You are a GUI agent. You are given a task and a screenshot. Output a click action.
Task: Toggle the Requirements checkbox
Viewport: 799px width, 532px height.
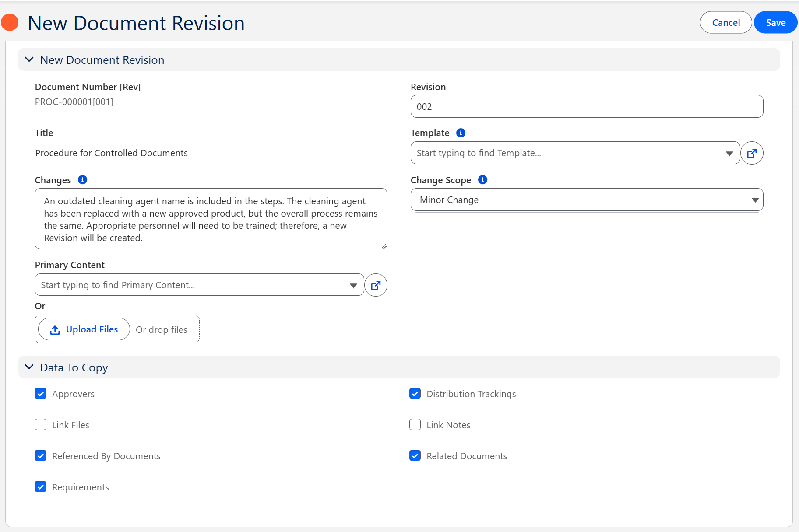pos(41,487)
